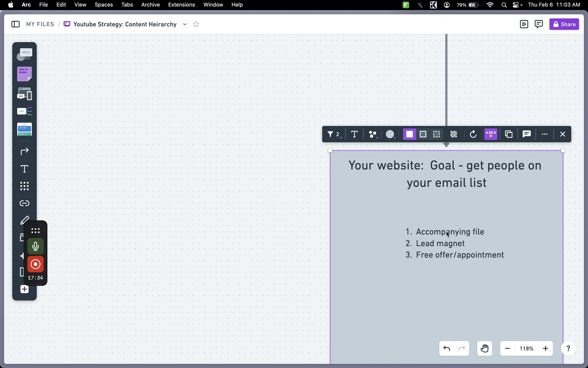
Task: Go to MY FILES breadcrumb
Action: pyautogui.click(x=40, y=24)
